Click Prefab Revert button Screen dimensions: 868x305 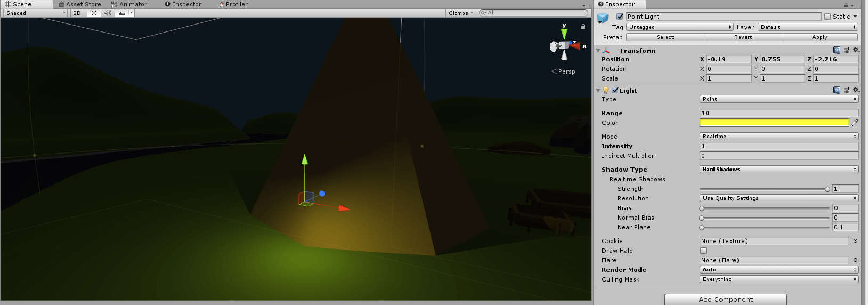pos(743,37)
